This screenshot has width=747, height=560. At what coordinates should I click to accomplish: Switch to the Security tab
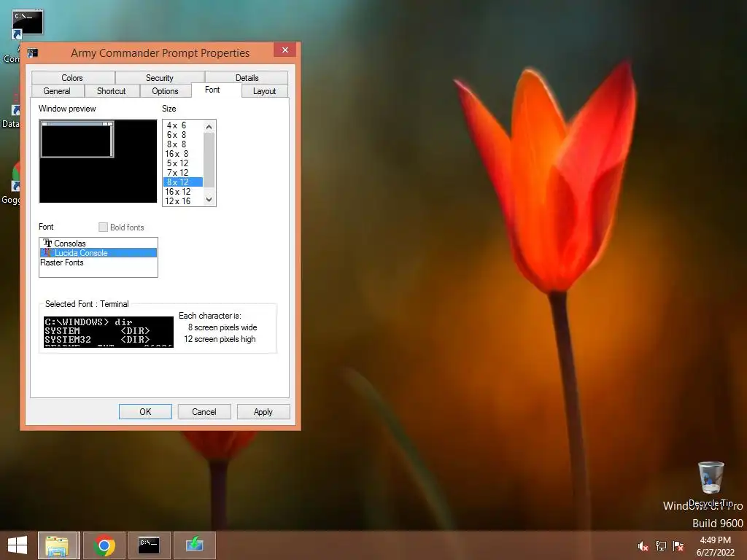(160, 77)
